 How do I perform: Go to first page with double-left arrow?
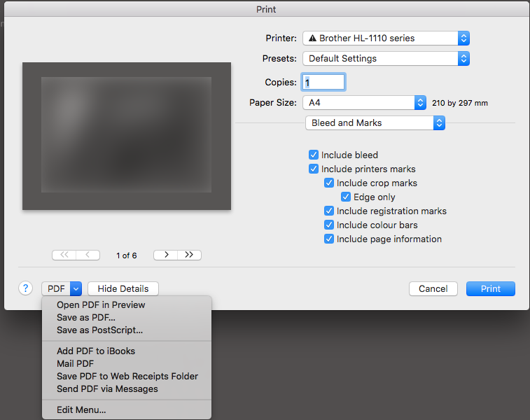[x=64, y=255]
